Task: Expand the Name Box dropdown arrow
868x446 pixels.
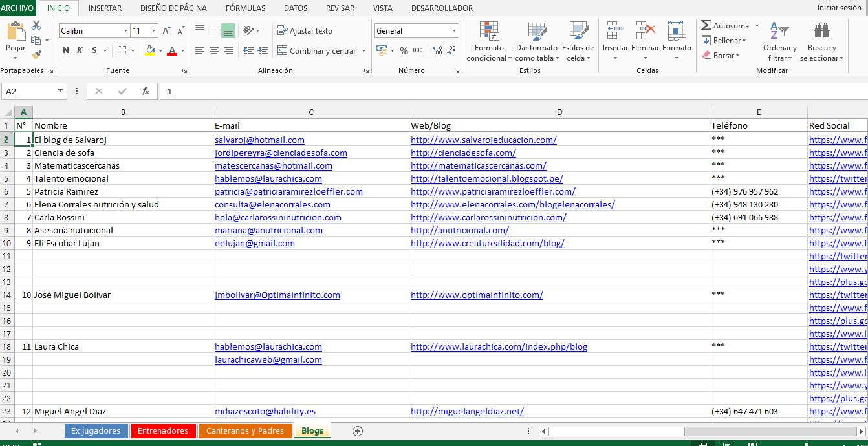Action: pos(61,91)
